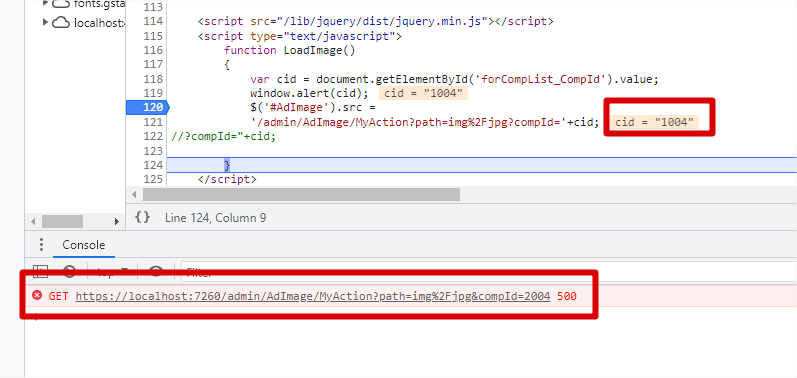Screen dimensions: 797x378
Task: Open the top JavaScript context dropdown
Action: click(112, 272)
